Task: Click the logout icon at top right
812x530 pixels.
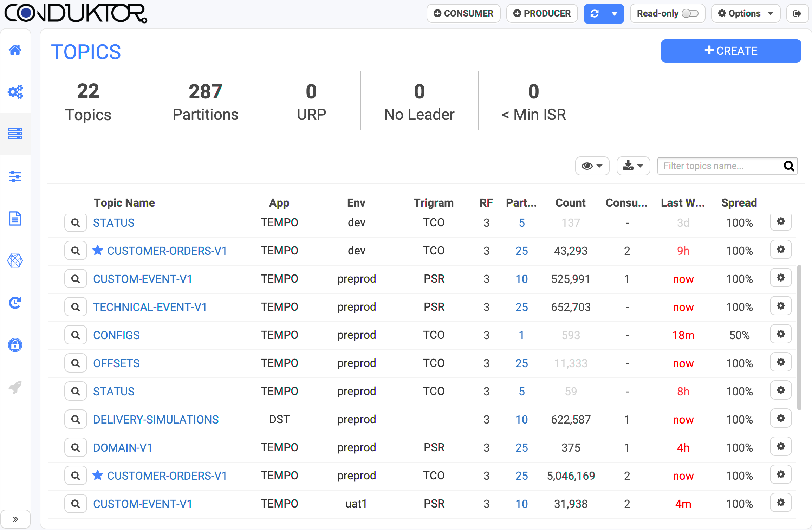Action: [x=797, y=14]
